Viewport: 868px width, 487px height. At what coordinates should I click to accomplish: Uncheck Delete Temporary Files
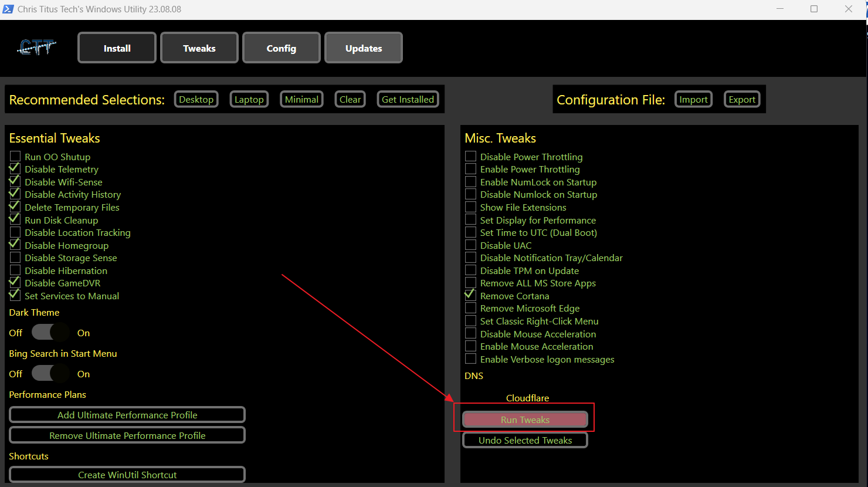tap(15, 207)
